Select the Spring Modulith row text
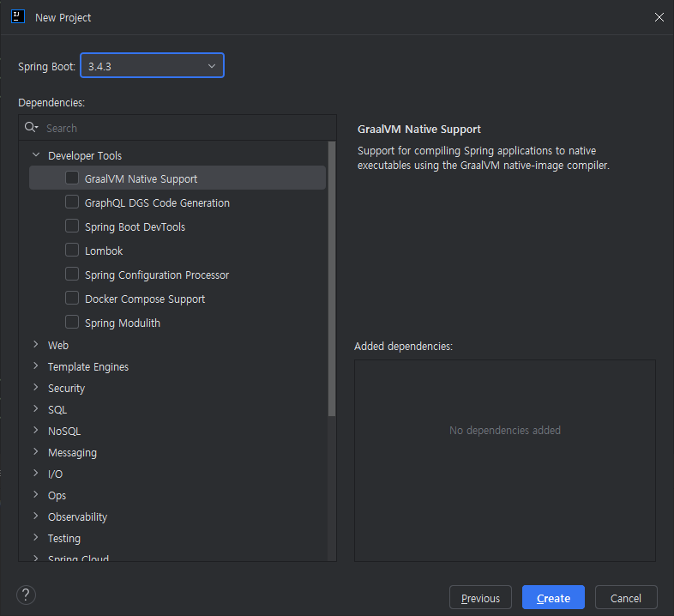674x616 pixels. click(x=123, y=323)
